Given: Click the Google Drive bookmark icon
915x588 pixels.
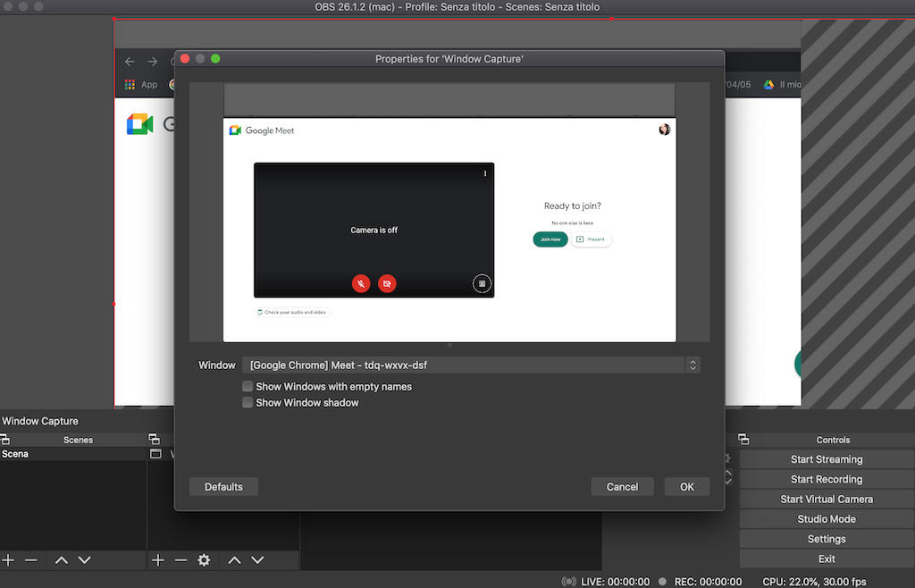Looking at the screenshot, I should [768, 85].
